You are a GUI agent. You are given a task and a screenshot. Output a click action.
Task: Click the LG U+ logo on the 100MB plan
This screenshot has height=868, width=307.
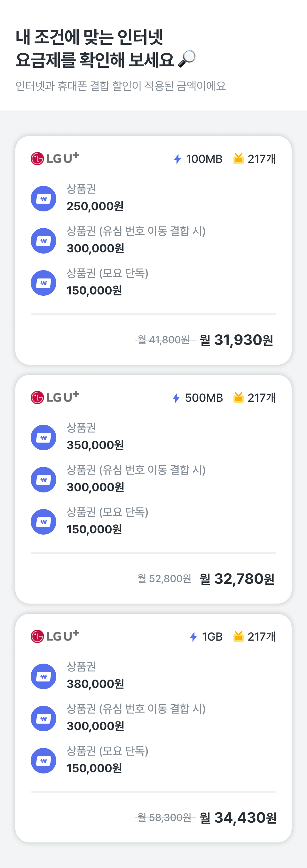click(55, 158)
